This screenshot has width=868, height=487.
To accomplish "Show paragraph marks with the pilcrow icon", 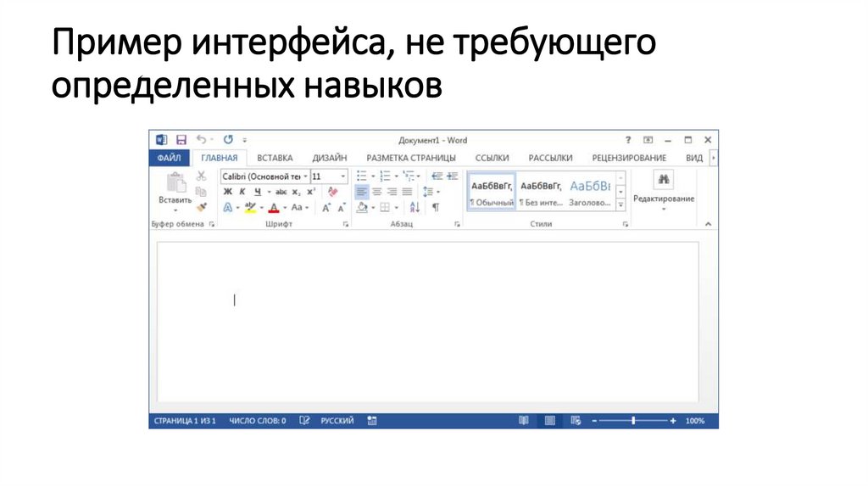I will pos(436,207).
